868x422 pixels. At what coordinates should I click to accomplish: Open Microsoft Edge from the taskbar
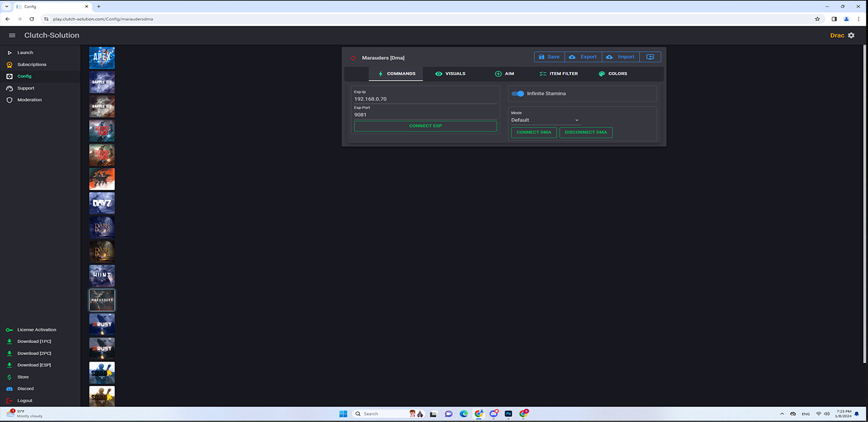[x=464, y=414]
